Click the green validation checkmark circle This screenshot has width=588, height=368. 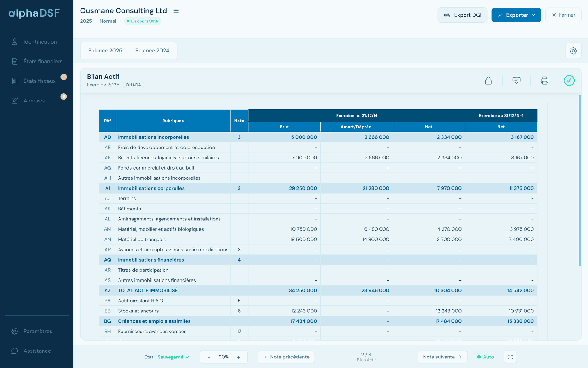pyautogui.click(x=569, y=81)
